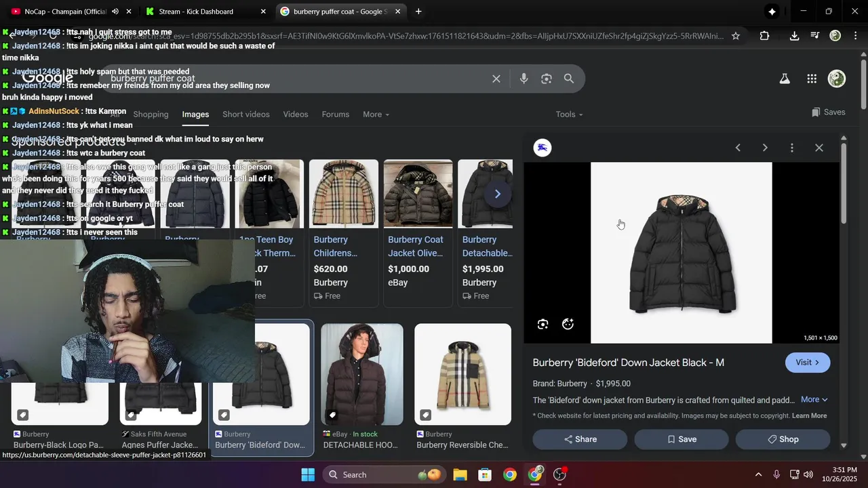
Task: Expand the Tools dropdown
Action: point(569,115)
